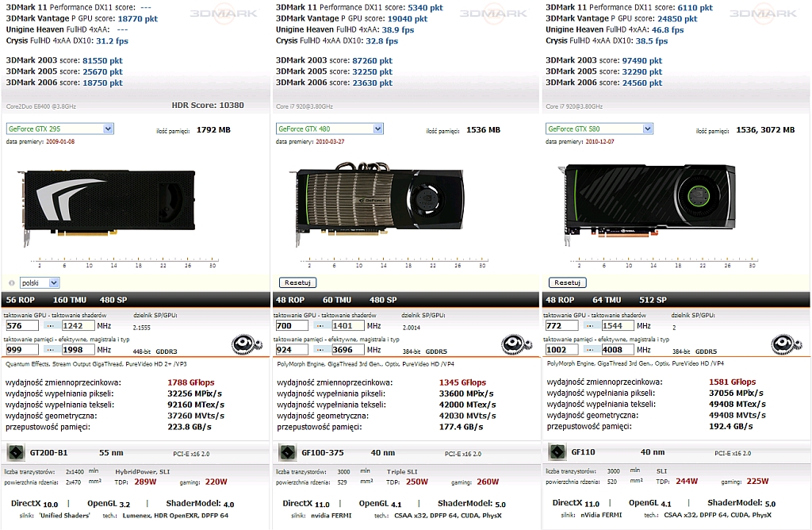Open the GeForce GTX 295 card dropdown
812x530 pixels.
[x=108, y=129]
